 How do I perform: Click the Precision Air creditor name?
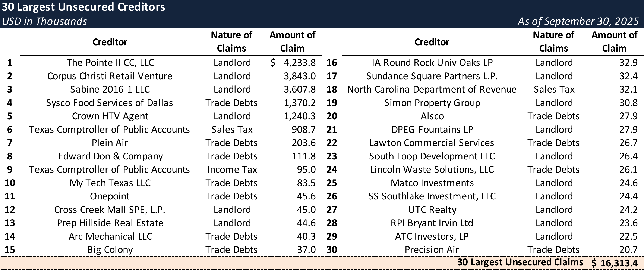(x=432, y=250)
